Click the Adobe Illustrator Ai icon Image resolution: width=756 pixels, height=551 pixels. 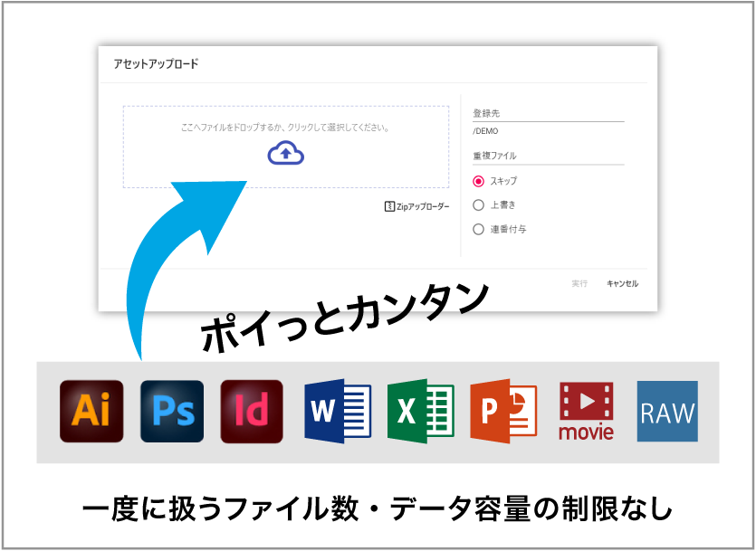tap(91, 412)
